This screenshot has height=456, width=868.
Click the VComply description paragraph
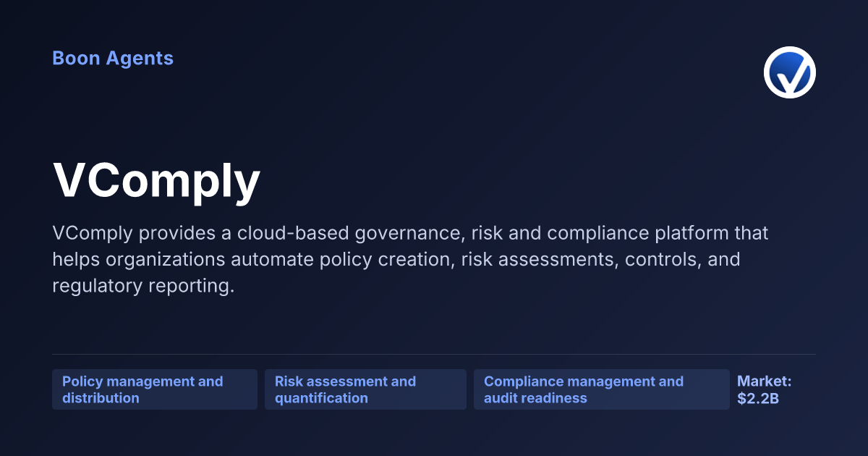(410, 259)
